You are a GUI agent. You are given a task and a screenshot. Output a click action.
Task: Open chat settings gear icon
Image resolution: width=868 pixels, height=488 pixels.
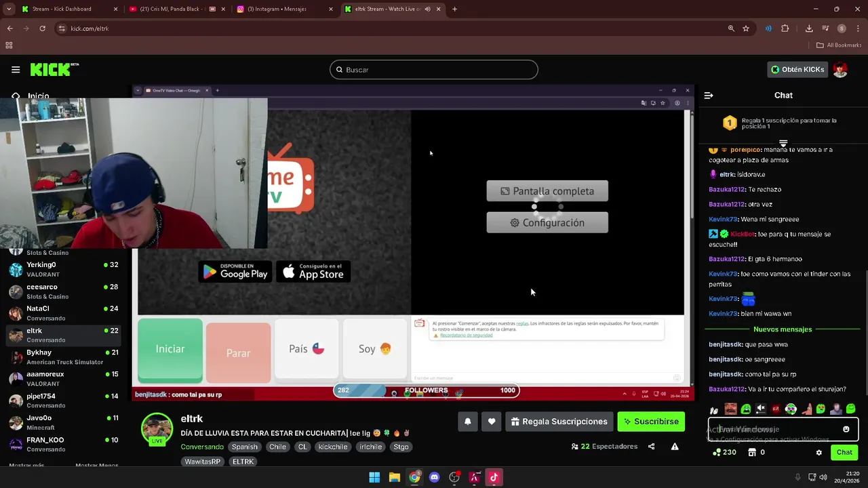819,452
